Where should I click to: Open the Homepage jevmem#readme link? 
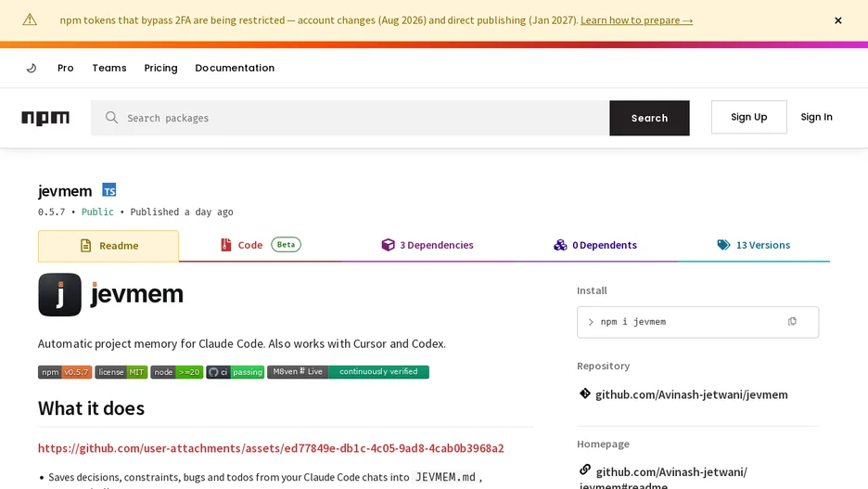click(663, 479)
